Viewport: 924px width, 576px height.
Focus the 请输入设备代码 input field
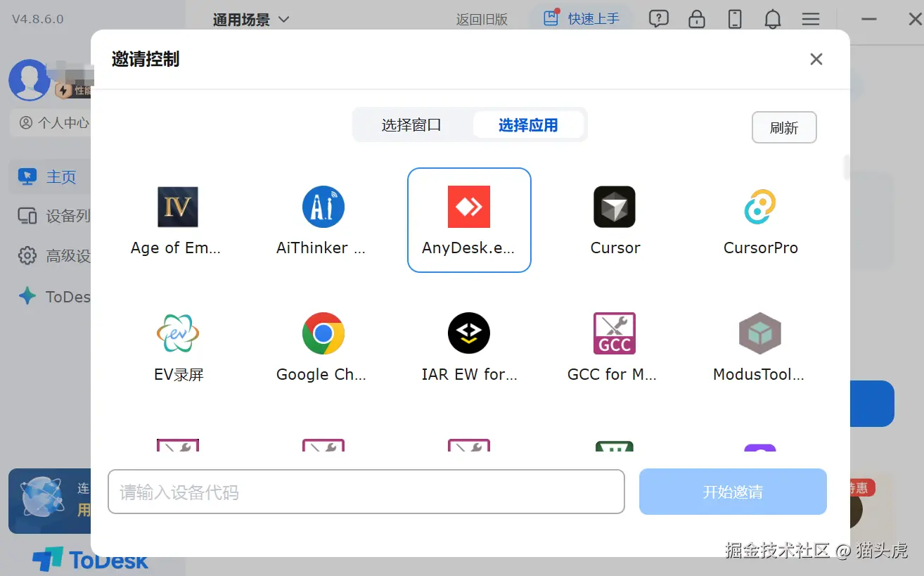pos(366,492)
